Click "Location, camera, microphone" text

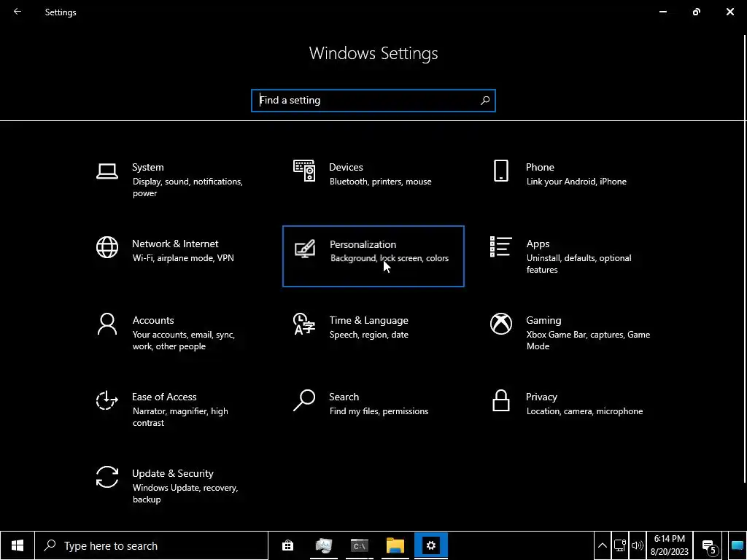coord(584,411)
